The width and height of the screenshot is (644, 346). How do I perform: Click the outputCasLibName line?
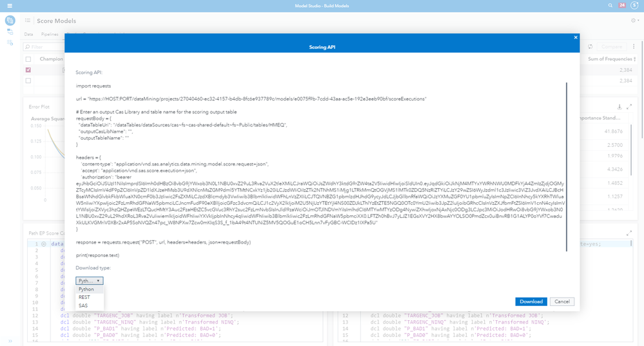tap(106, 131)
